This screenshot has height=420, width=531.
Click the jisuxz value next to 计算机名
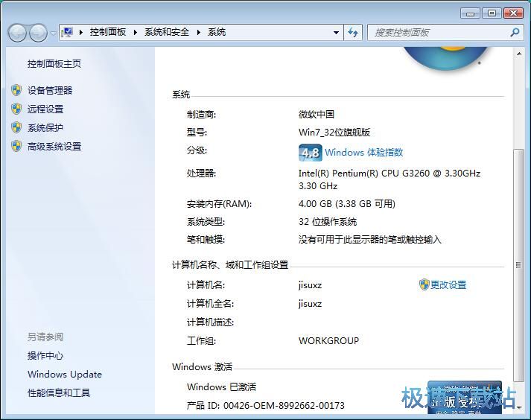point(310,285)
